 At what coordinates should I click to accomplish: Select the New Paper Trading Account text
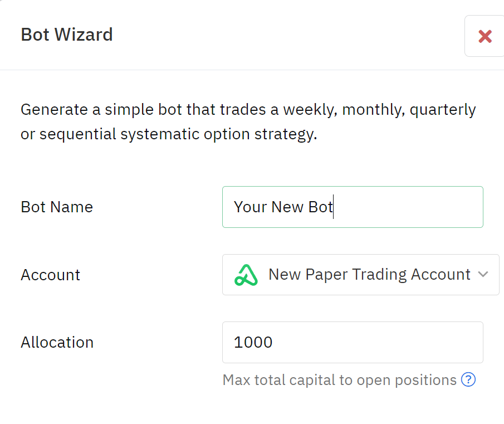point(369,275)
